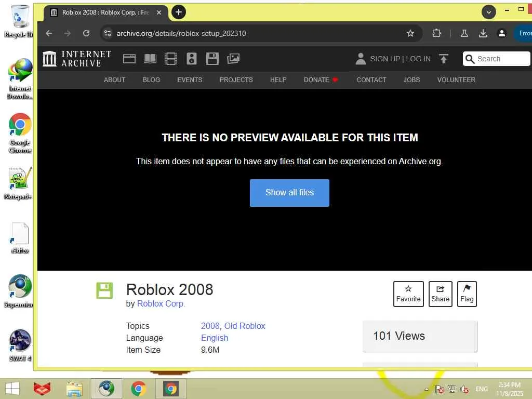
Task: Open Internet Download Manager desktop icon
Action: pyautogui.click(x=20, y=79)
